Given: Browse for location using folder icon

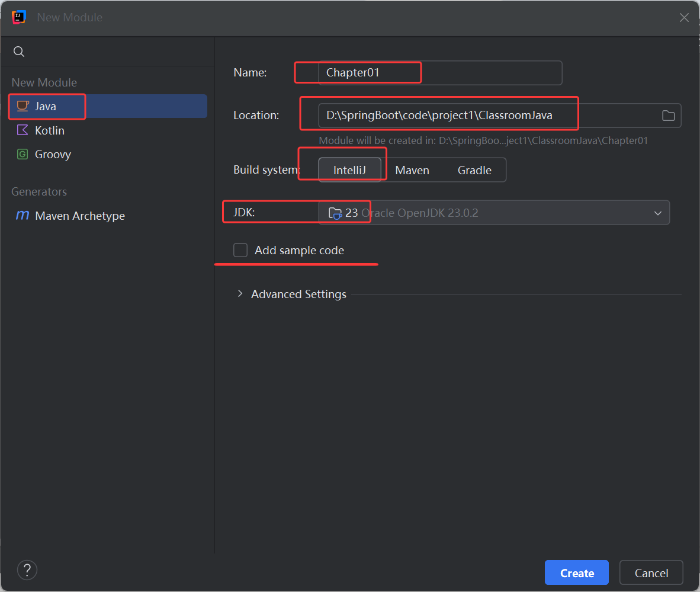Looking at the screenshot, I should coord(668,116).
